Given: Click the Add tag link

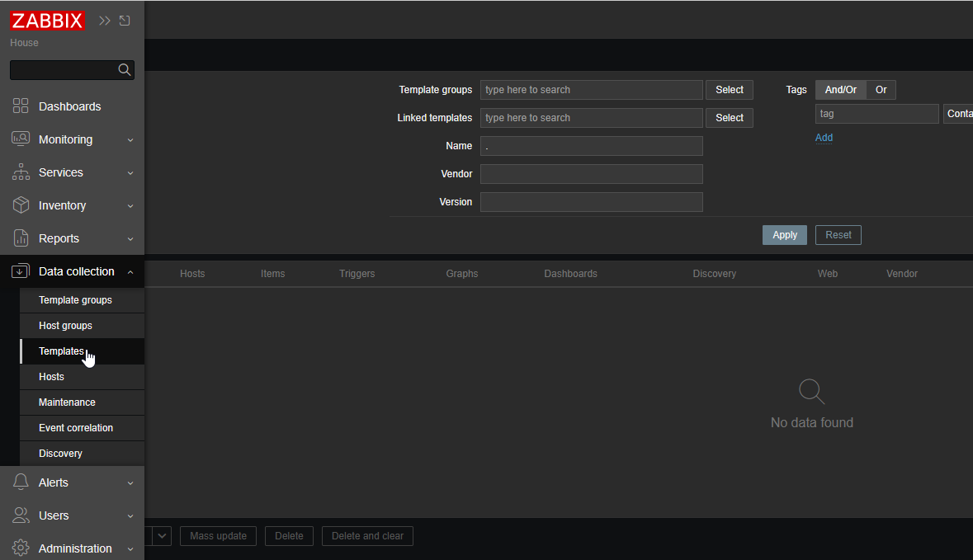Looking at the screenshot, I should click(824, 138).
